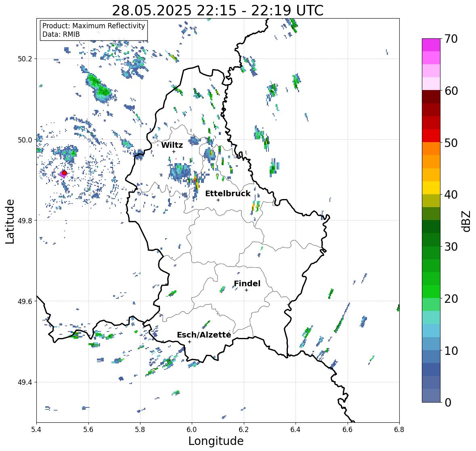
Task: Click the plot title '28.05.2025 22:15 - 22:19 UTC'
Action: 218,10
